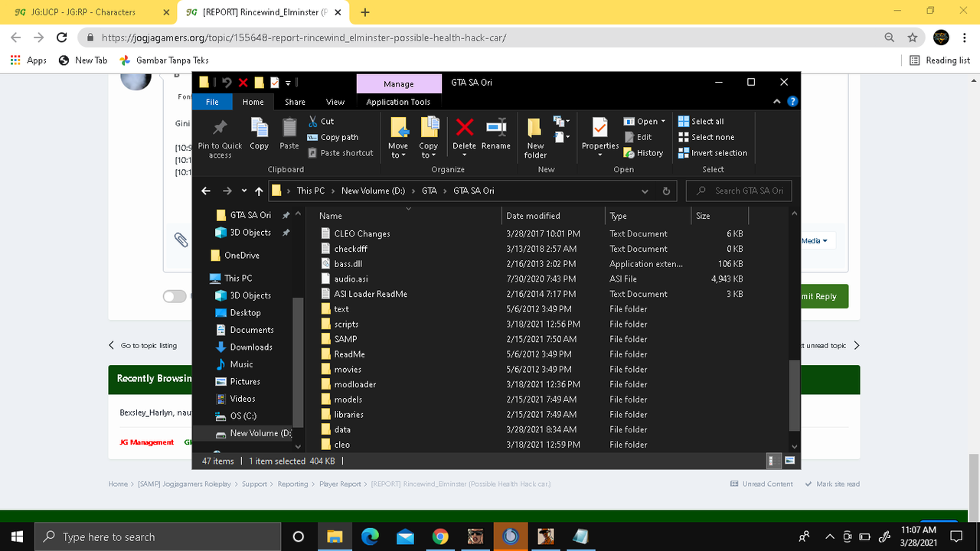
Task: Click the Submit Reply button on webpage
Action: [x=821, y=296]
